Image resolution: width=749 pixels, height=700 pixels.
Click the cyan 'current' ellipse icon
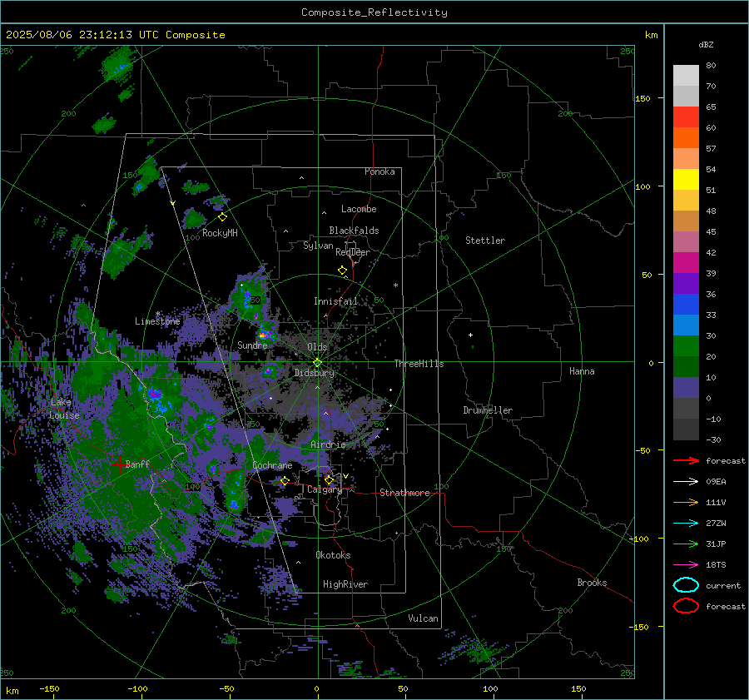tap(686, 585)
